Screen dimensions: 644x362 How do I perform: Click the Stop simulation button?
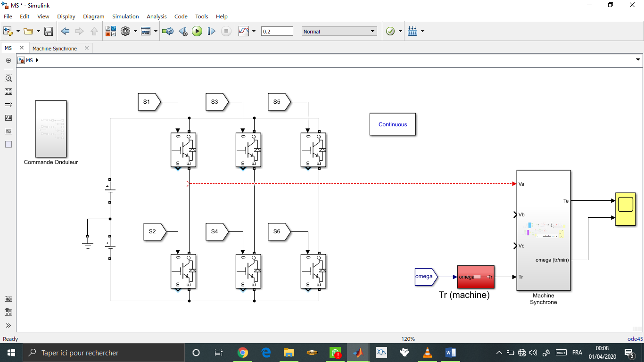pos(226,32)
